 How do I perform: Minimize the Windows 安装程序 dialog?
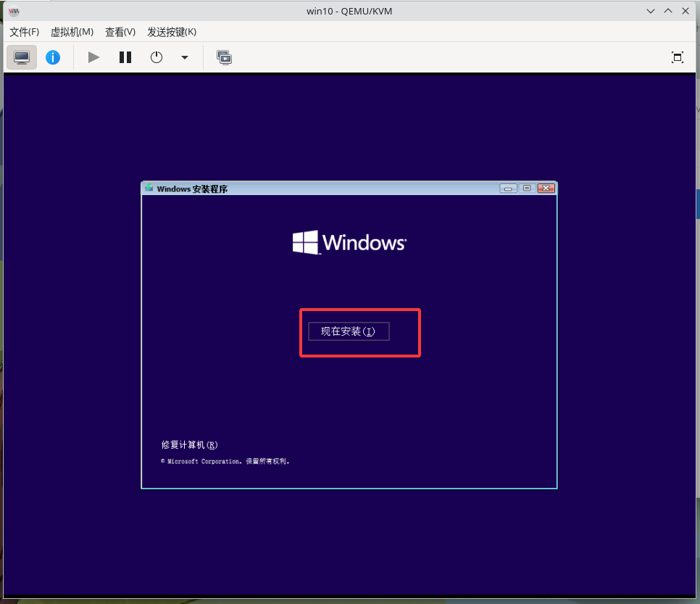pos(508,189)
